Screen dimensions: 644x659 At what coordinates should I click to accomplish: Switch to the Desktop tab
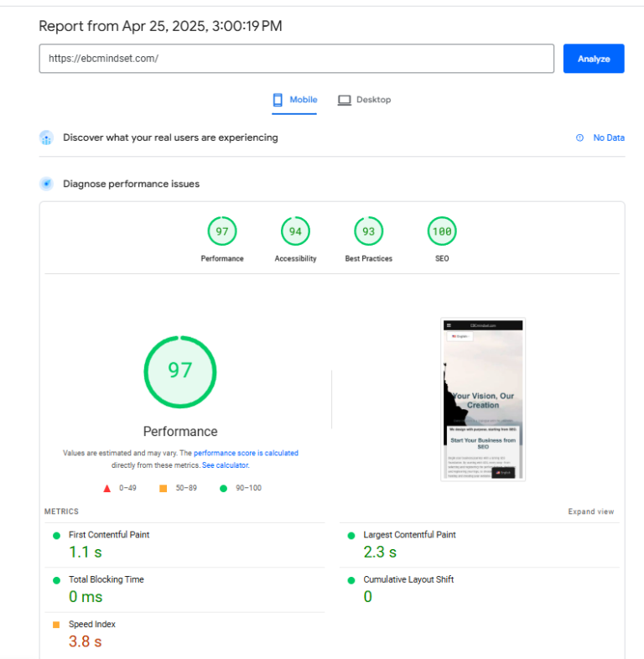tap(364, 100)
